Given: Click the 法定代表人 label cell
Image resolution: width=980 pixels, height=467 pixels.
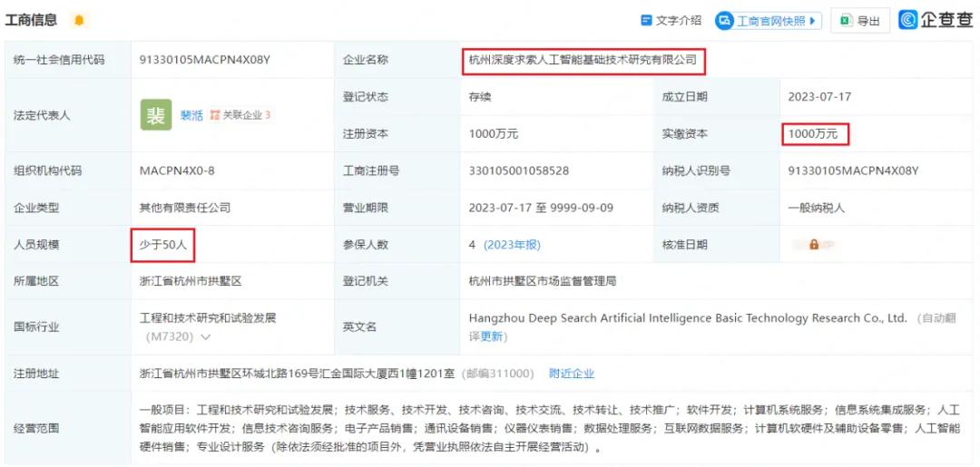Looking at the screenshot, I should [68, 115].
